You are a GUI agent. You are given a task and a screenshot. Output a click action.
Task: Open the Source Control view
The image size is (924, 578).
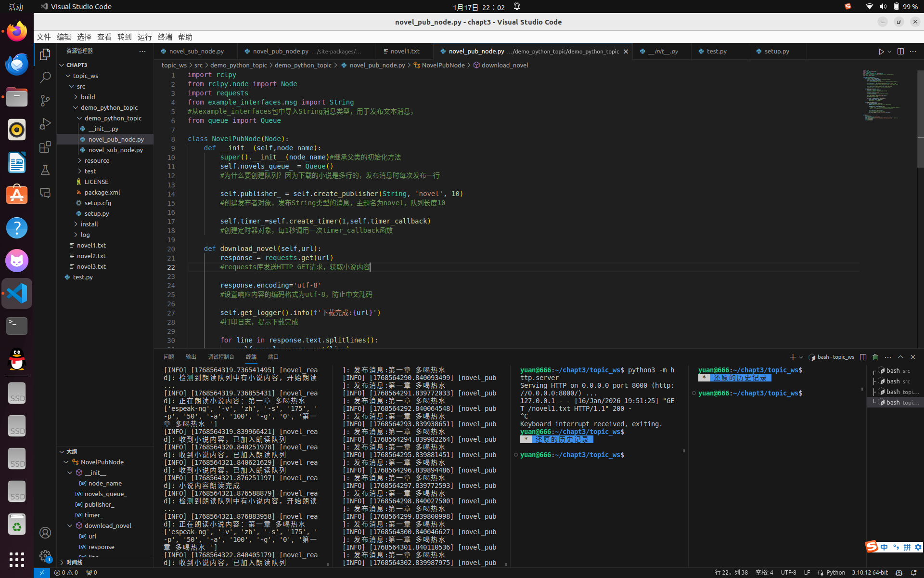click(45, 100)
